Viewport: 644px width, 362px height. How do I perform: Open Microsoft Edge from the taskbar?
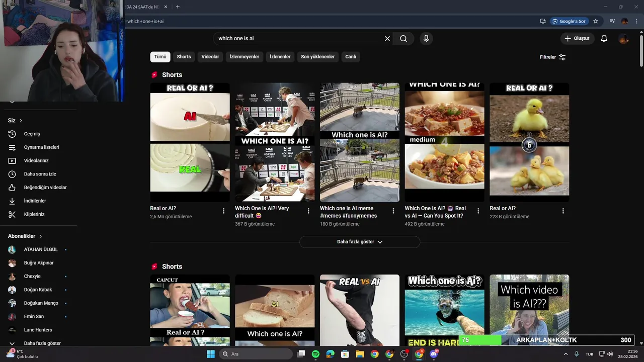(330, 354)
